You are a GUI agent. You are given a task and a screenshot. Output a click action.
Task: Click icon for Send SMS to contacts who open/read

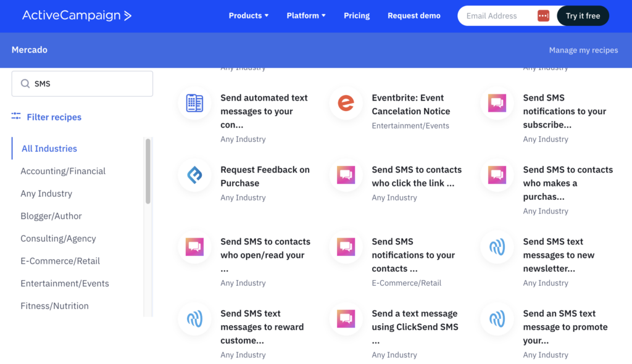point(194,247)
